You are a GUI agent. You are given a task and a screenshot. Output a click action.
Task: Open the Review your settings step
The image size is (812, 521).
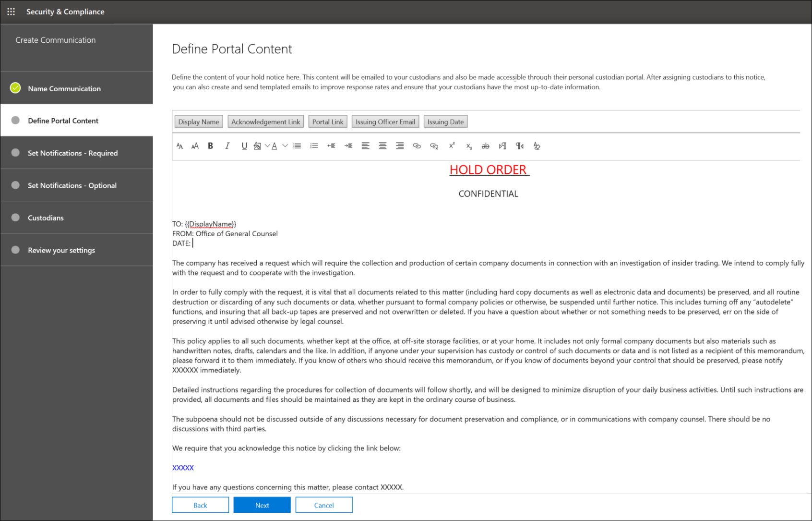click(61, 250)
